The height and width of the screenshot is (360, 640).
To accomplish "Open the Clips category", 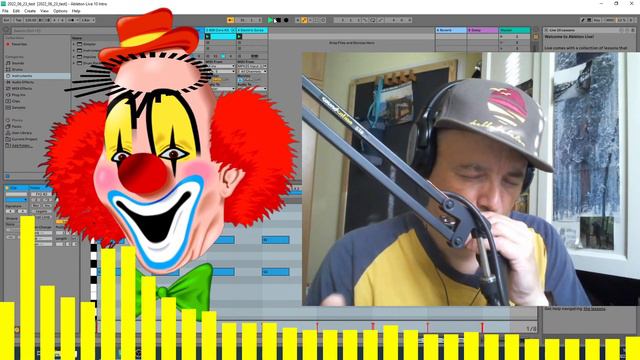I will (x=16, y=101).
